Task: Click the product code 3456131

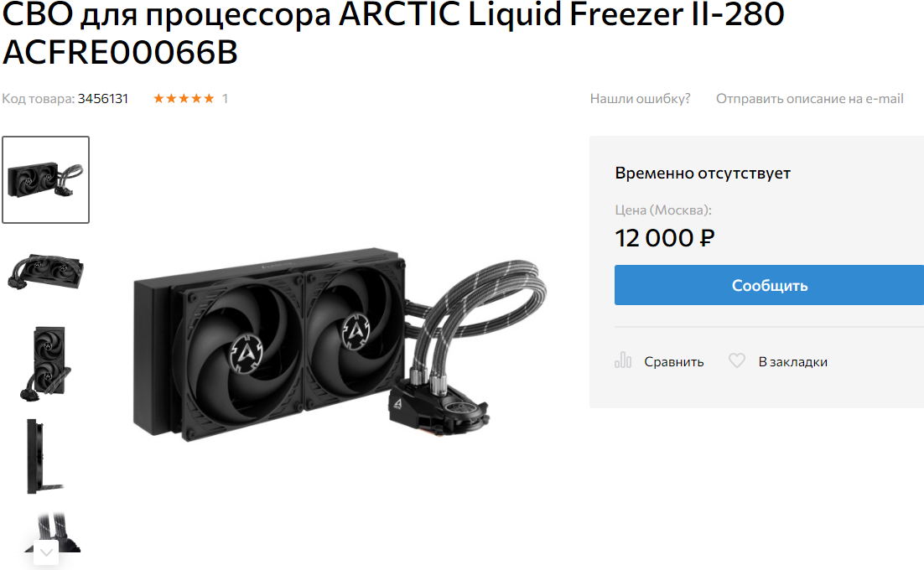Action: click(102, 98)
